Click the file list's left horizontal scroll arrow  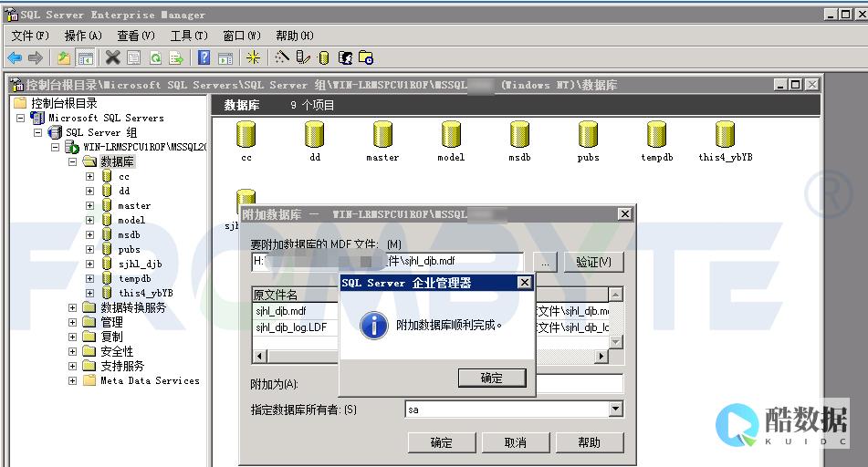[259, 357]
